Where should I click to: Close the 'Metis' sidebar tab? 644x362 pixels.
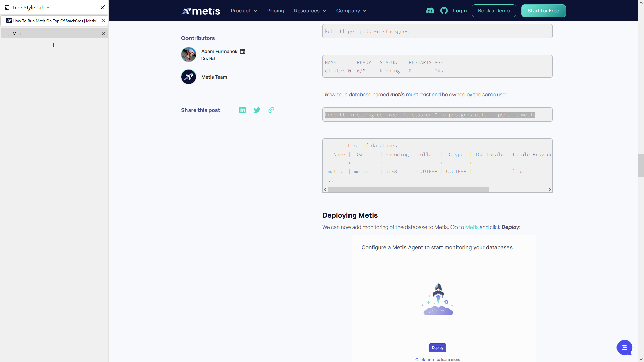click(104, 33)
